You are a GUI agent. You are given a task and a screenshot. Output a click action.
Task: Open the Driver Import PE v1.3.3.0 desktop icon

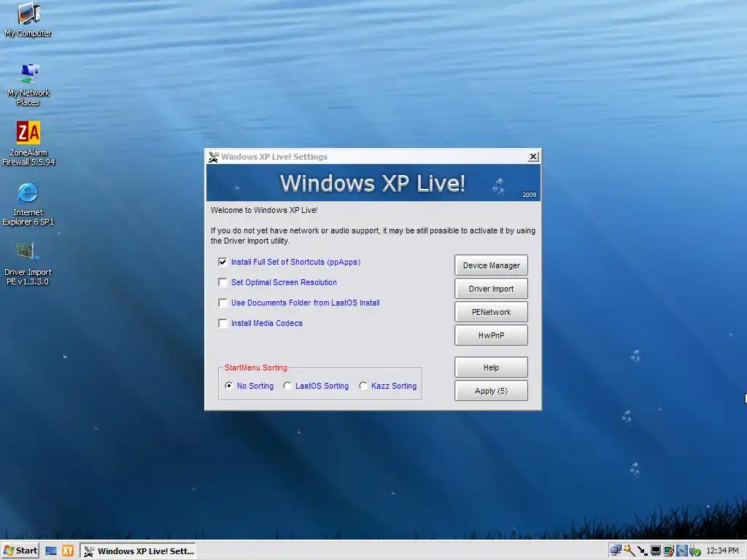click(x=28, y=263)
